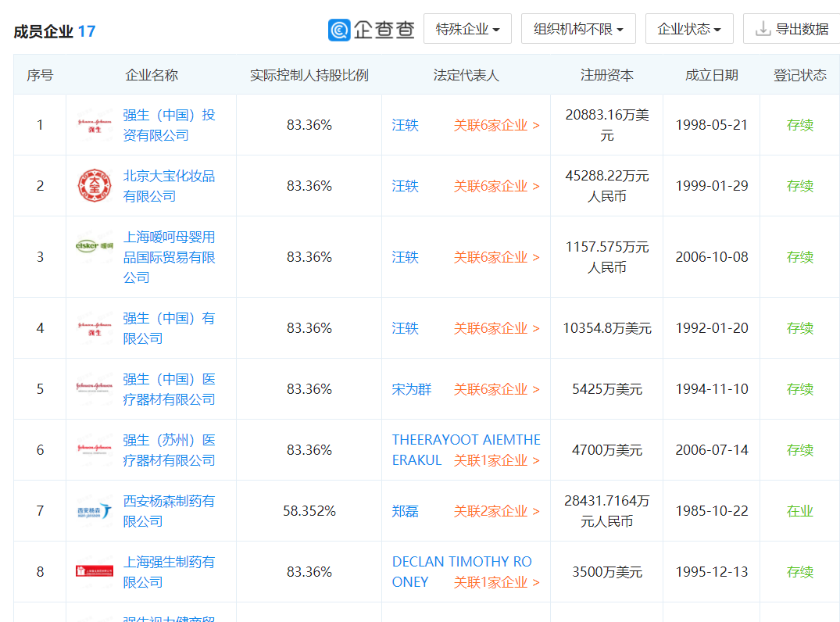Open 强生（中国）医疗器材有限公司 link

(170, 389)
